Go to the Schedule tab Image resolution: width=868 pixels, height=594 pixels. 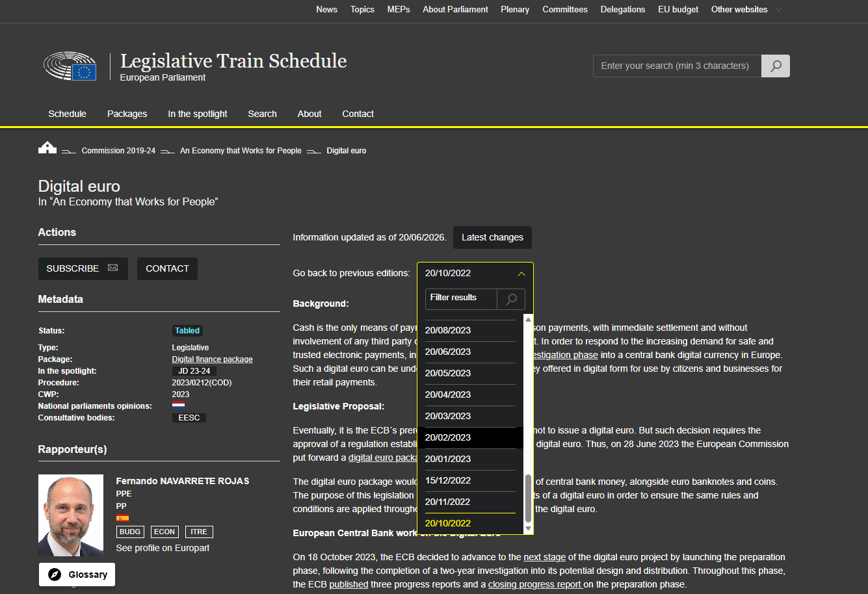(68, 114)
